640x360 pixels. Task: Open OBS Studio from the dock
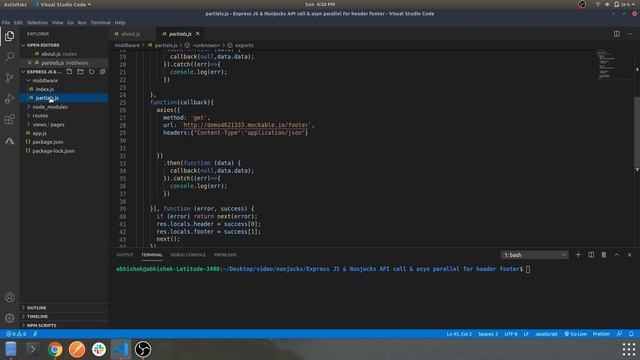coord(143,349)
